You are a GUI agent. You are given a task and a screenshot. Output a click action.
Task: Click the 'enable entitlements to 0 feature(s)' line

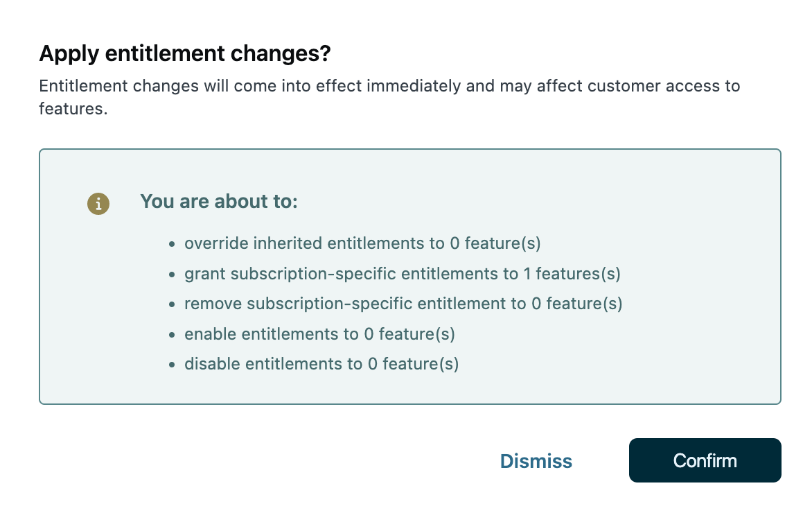319,333
